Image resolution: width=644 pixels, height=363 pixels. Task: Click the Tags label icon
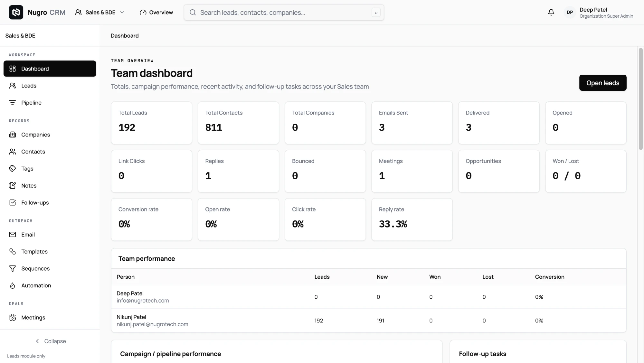click(x=13, y=169)
